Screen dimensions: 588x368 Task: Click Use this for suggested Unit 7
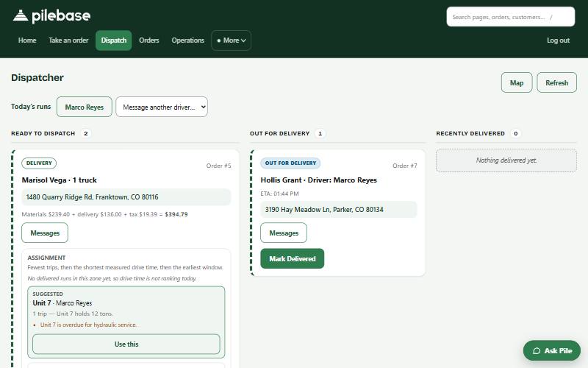[x=126, y=344]
